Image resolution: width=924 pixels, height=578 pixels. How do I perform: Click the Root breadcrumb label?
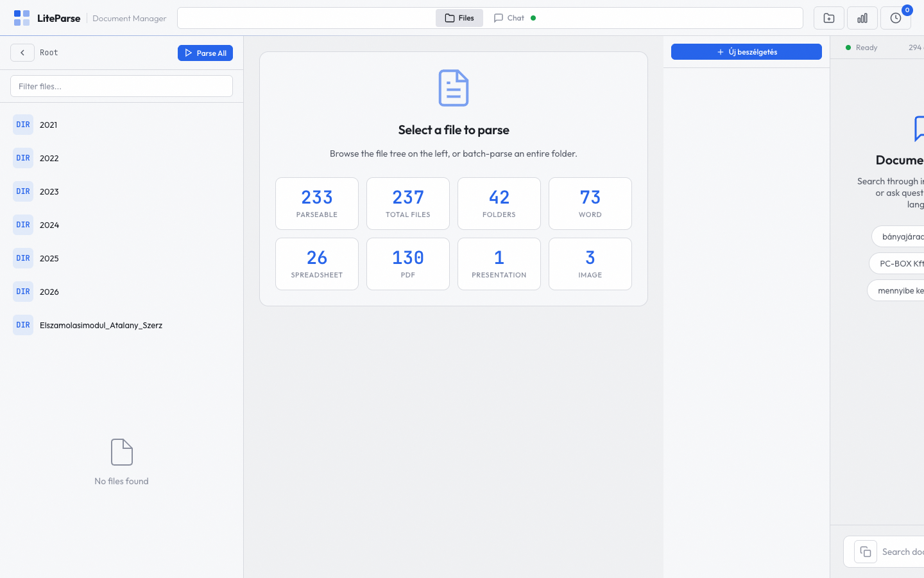coord(49,53)
